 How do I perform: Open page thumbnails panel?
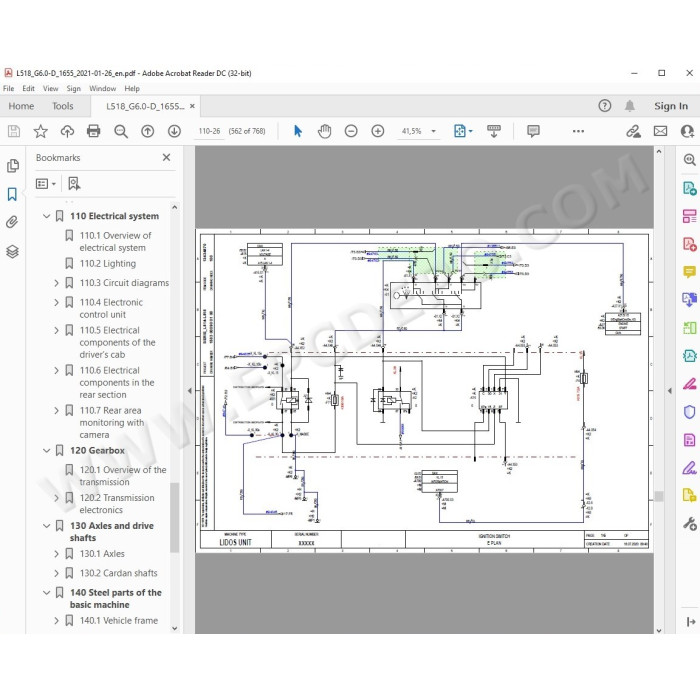pyautogui.click(x=12, y=166)
